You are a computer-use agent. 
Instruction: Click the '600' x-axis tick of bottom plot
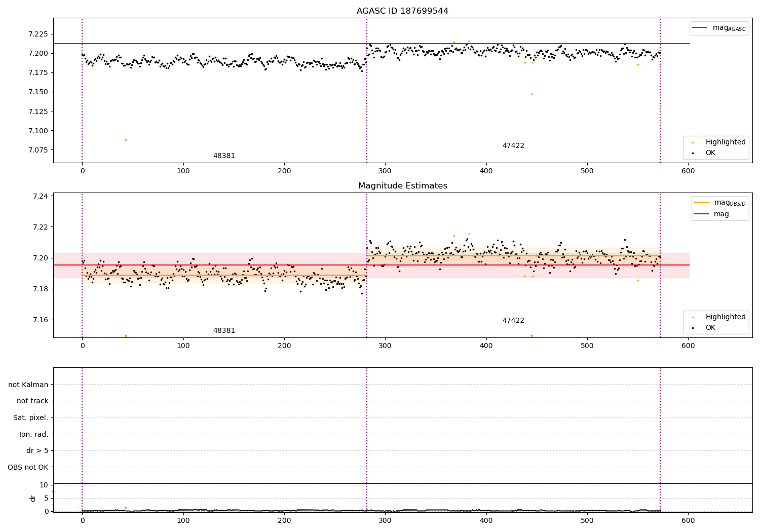(688, 520)
